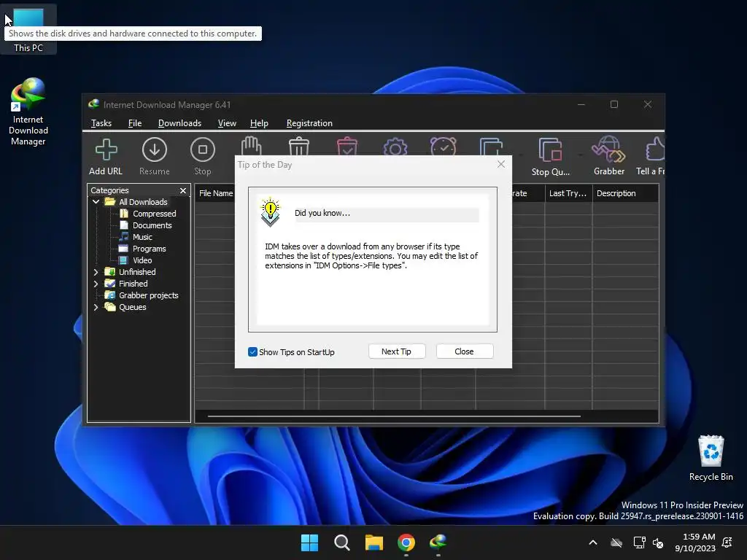Click the Stop Queue toolbar icon
The width and height of the screenshot is (747, 560).
[x=551, y=149]
